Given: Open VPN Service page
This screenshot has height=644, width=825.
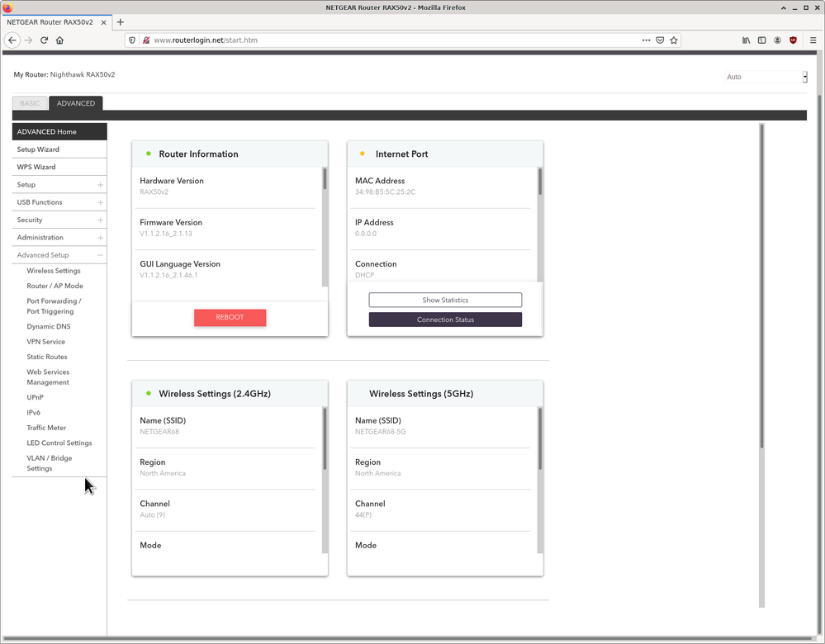Looking at the screenshot, I should click(45, 342).
